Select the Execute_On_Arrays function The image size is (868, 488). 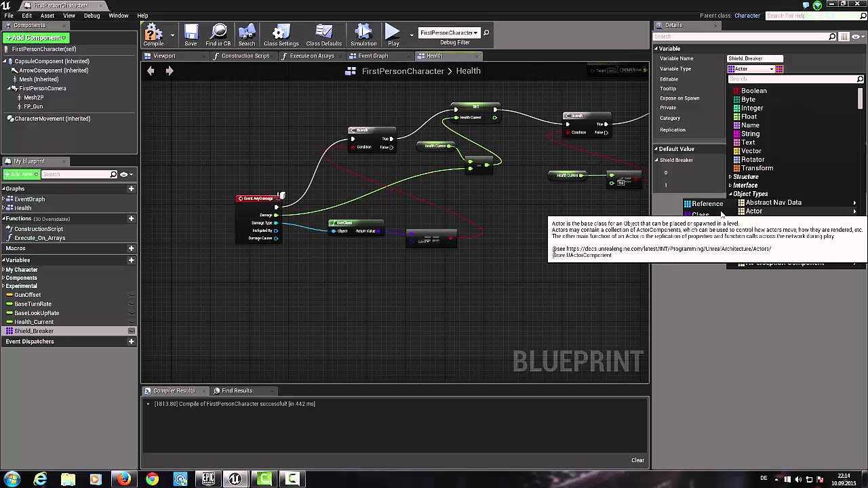tap(39, 238)
